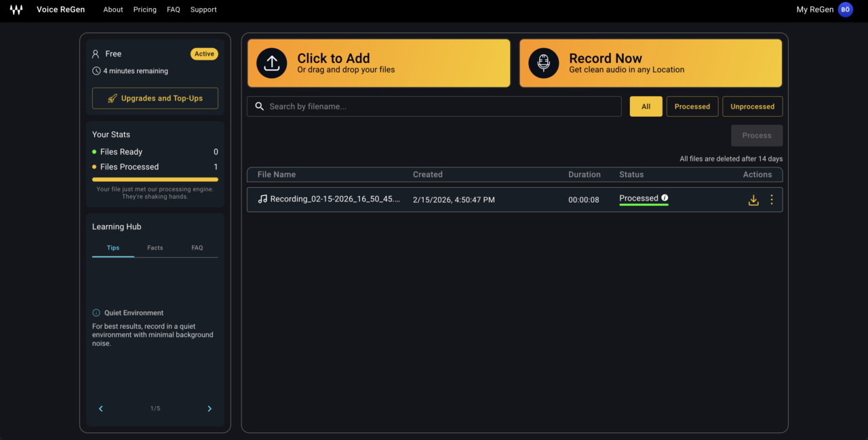Viewport: 868px width, 440px height.
Task: Click the rocket icon on Upgrades button
Action: [113, 98]
